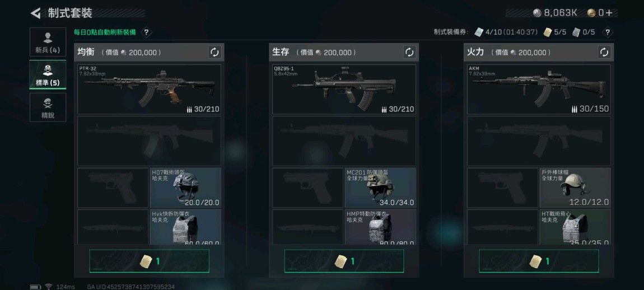Inspect the PTR-32 rifle slot
The image size is (644, 290).
tap(149, 89)
